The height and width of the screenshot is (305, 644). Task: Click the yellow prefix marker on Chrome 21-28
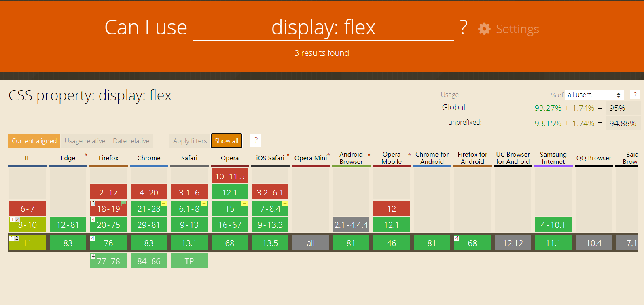[164, 203]
